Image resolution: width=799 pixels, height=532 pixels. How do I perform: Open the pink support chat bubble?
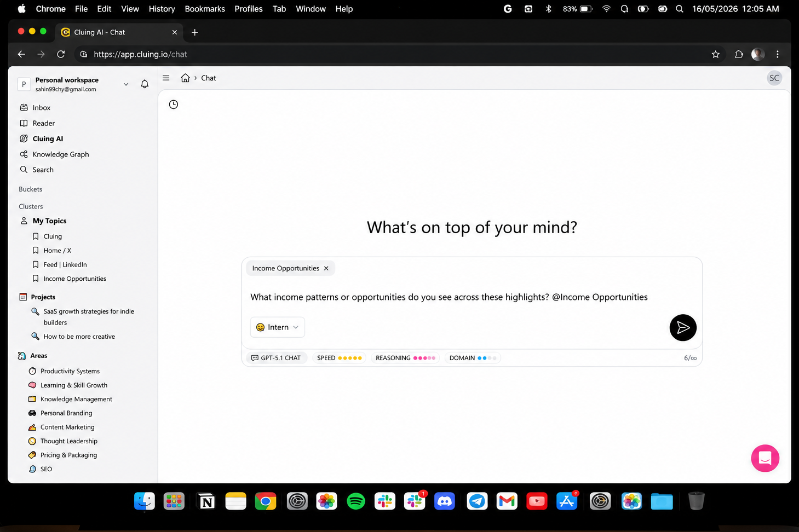coord(765,458)
